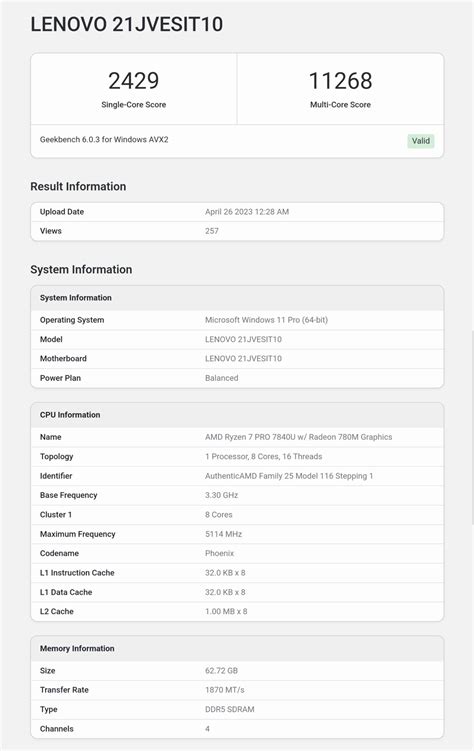Select L2 Cache value 1.00 MB x 8
Image resolution: width=474 pixels, height=751 pixels.
pos(226,612)
